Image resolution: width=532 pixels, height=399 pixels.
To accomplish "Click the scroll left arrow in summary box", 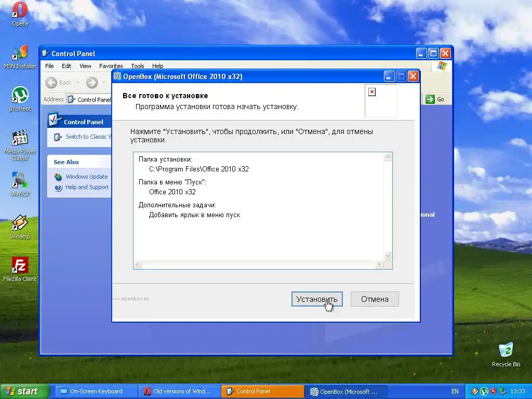I will (x=138, y=264).
